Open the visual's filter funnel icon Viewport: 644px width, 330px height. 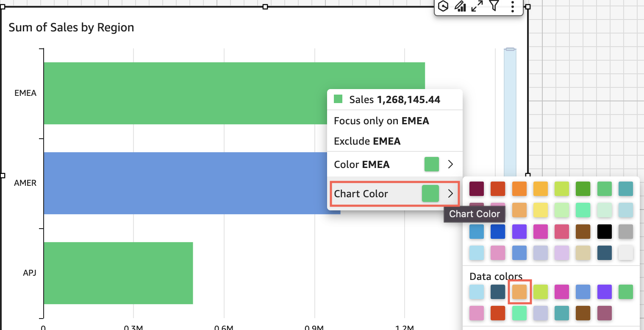(x=494, y=6)
